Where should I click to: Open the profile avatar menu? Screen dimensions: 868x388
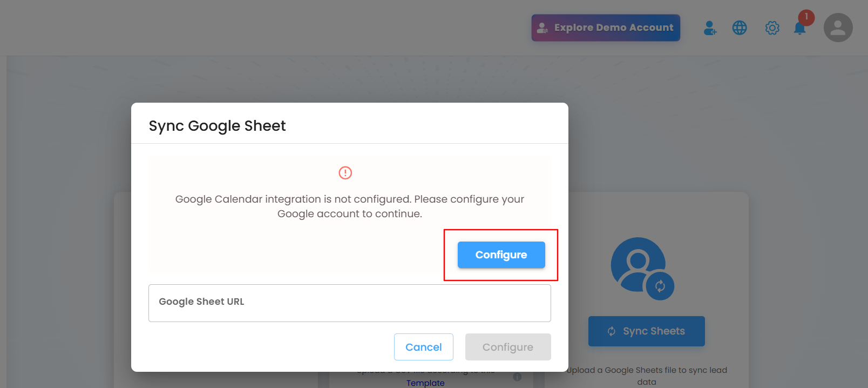(838, 28)
